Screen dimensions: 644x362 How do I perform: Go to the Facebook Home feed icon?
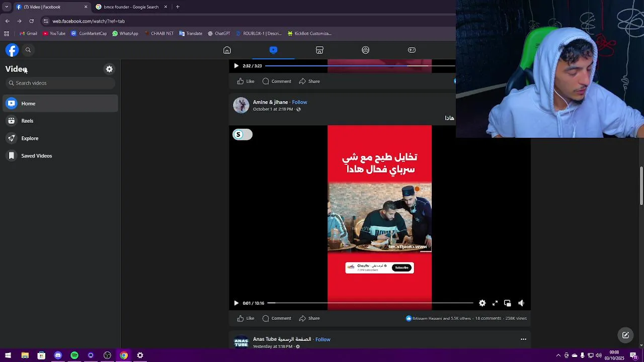point(227,50)
